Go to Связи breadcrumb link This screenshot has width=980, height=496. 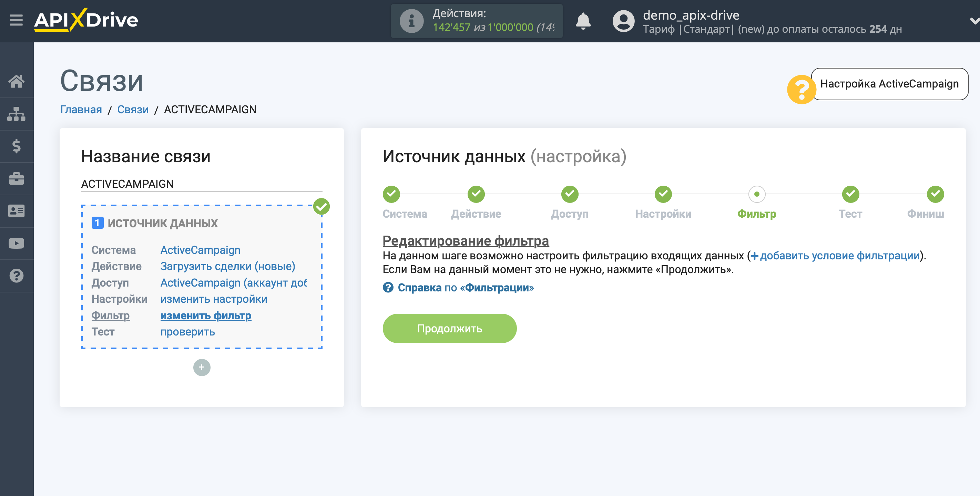pyautogui.click(x=133, y=110)
